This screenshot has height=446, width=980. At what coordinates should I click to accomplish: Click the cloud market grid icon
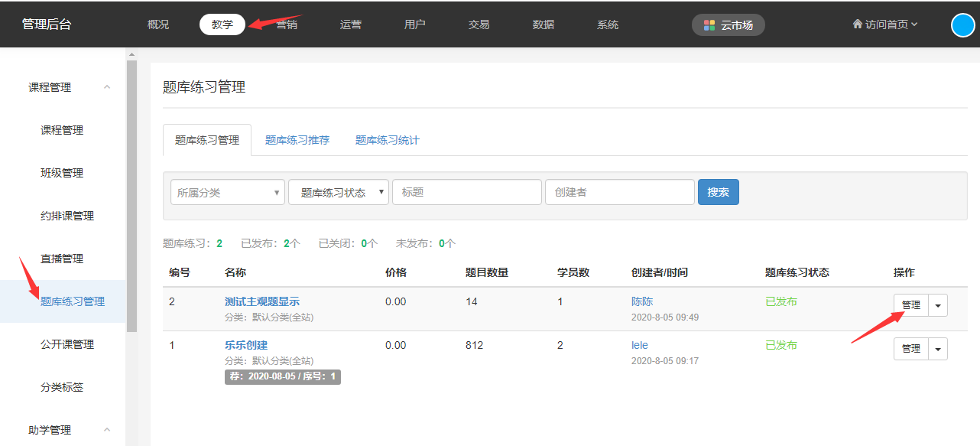(x=709, y=25)
